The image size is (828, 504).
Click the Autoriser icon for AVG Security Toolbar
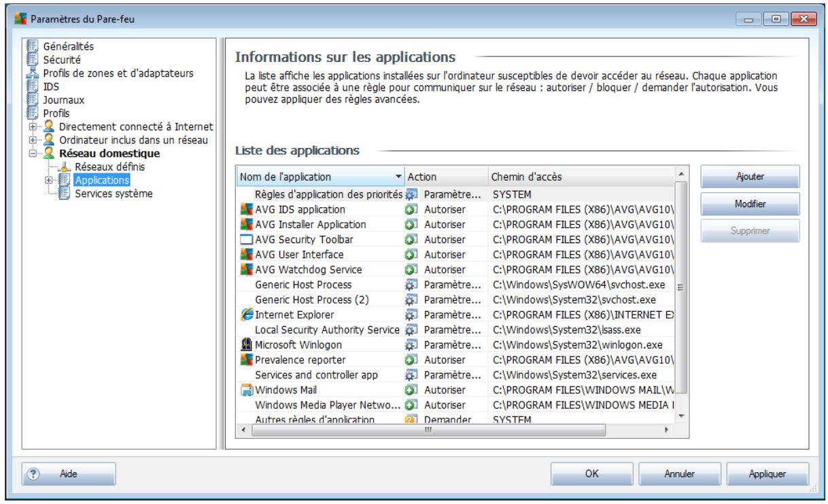(410, 239)
